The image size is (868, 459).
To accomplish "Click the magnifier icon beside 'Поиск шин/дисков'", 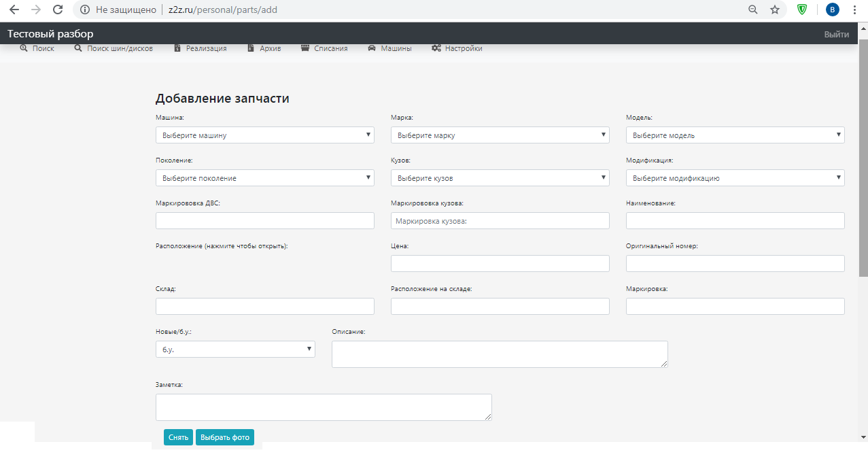I will pyautogui.click(x=78, y=48).
